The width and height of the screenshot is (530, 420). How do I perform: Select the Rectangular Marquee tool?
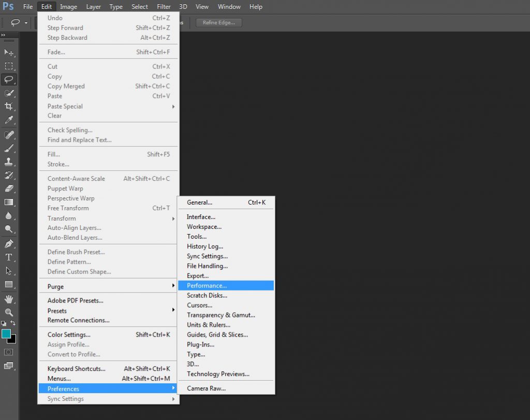point(9,66)
